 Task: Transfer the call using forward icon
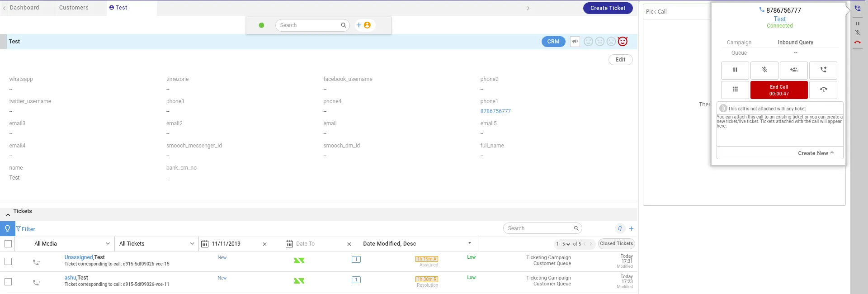coord(823,70)
